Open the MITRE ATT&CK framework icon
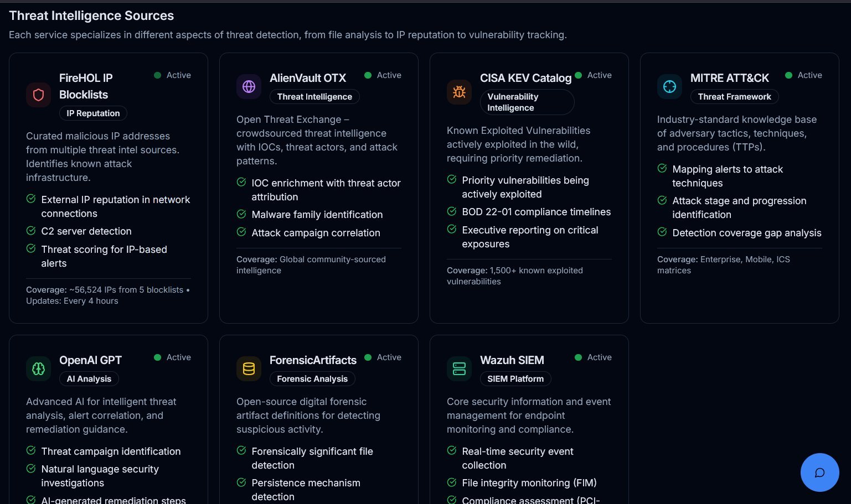Image resolution: width=851 pixels, height=504 pixels. [669, 86]
